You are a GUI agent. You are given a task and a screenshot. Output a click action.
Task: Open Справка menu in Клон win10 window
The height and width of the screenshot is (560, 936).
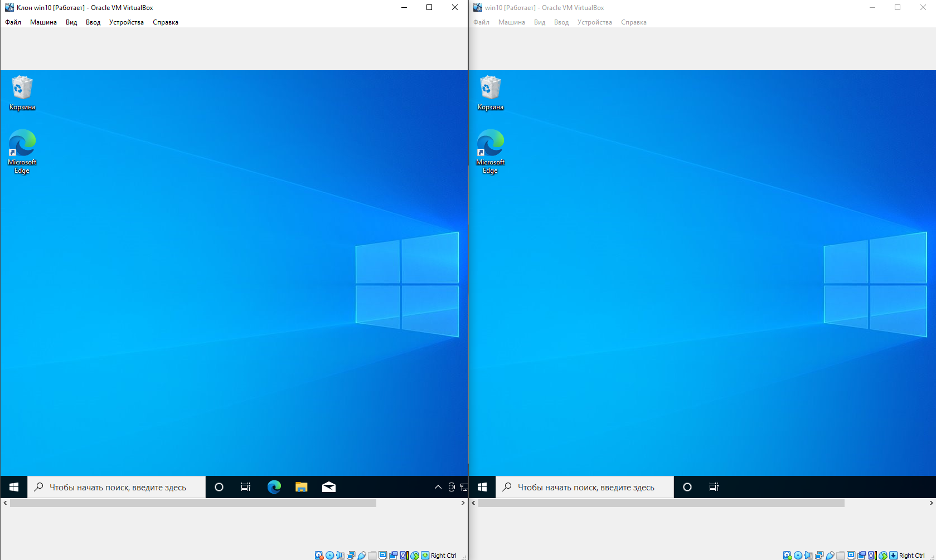click(166, 22)
